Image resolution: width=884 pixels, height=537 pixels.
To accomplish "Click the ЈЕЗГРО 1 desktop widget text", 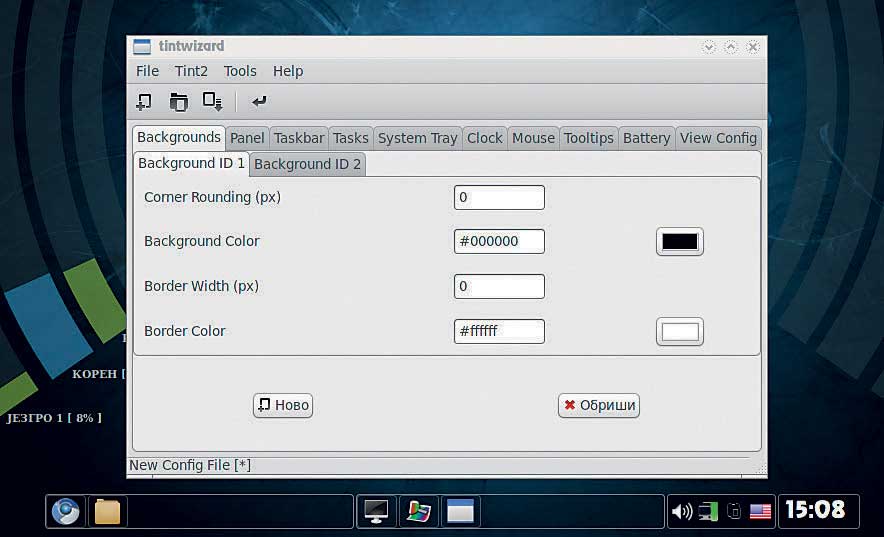I will (54, 418).
